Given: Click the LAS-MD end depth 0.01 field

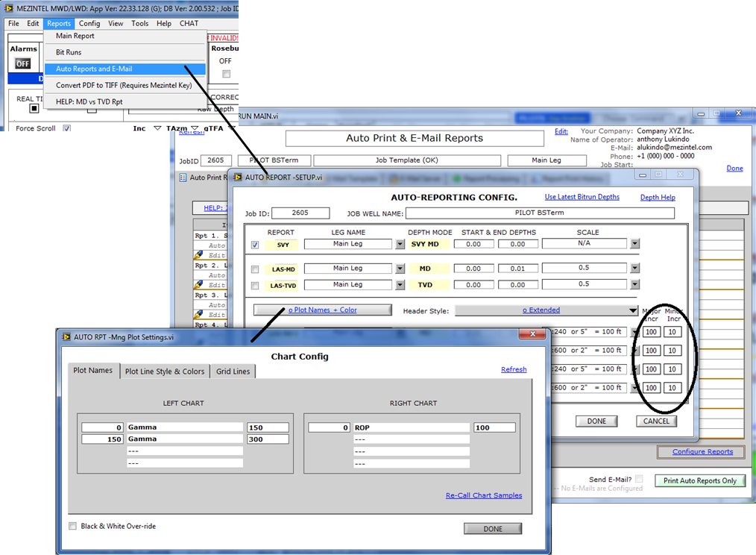Looking at the screenshot, I should 518,269.
